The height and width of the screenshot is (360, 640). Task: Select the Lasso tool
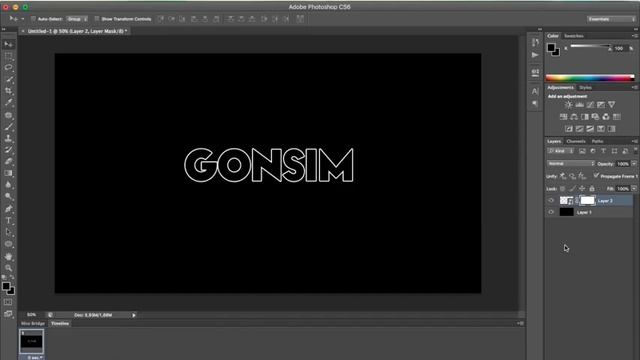(x=8, y=67)
